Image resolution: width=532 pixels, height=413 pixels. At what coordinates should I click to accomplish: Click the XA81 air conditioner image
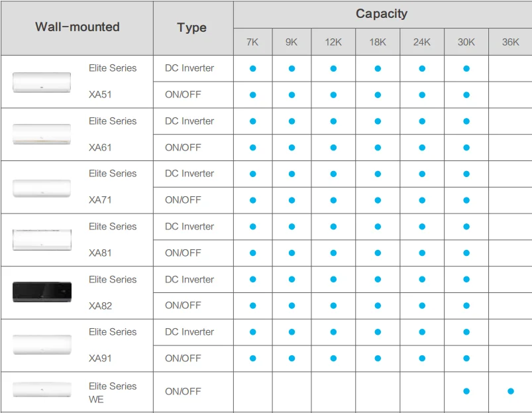pos(42,239)
